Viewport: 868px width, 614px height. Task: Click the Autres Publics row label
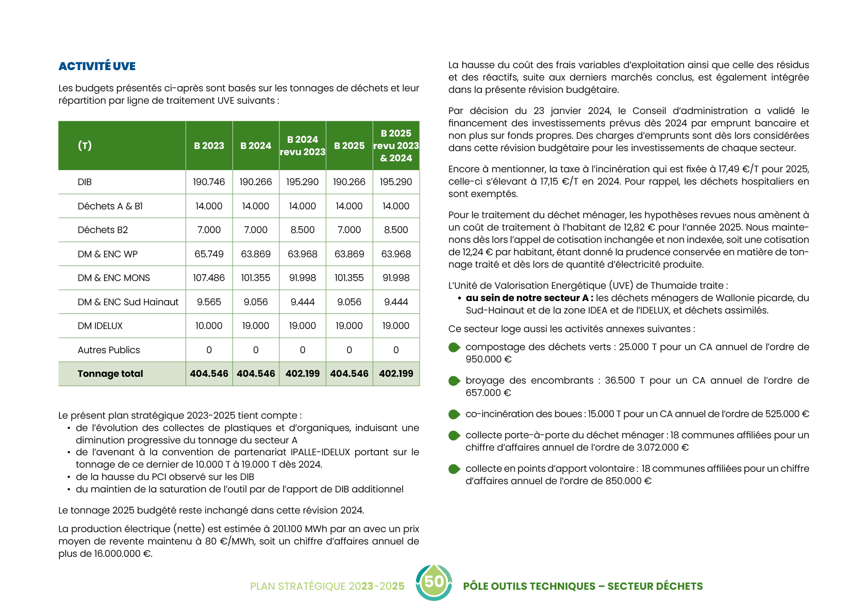pyautogui.click(x=109, y=350)
